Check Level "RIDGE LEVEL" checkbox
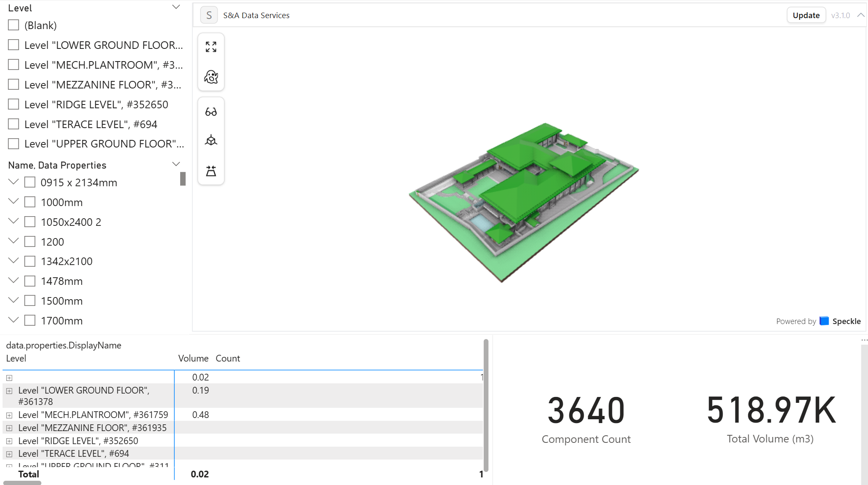 13,104
